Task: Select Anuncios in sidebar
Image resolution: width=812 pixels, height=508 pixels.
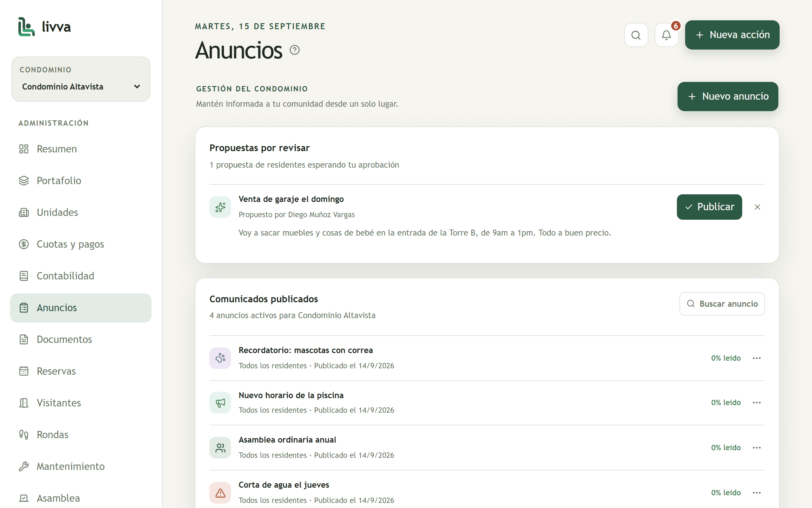Action: click(x=81, y=308)
